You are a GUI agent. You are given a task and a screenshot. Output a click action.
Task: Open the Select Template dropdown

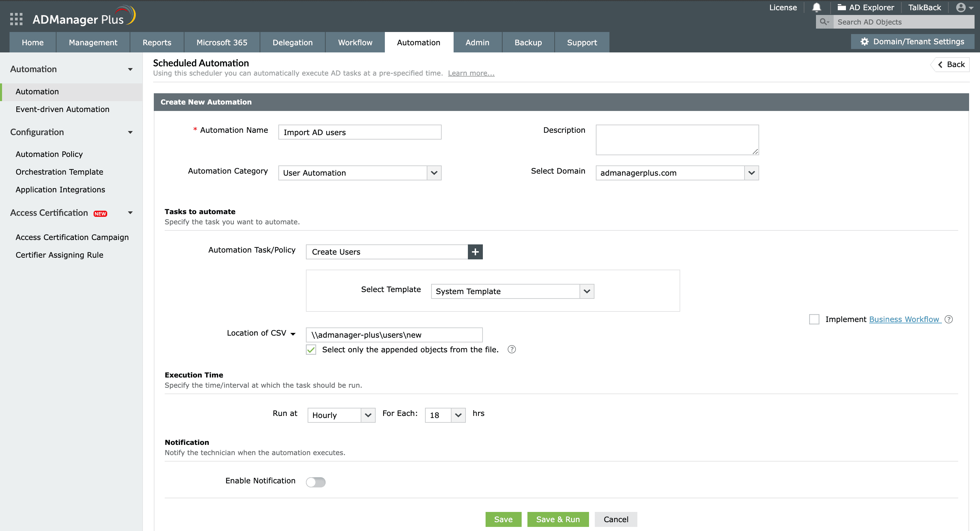(x=586, y=291)
